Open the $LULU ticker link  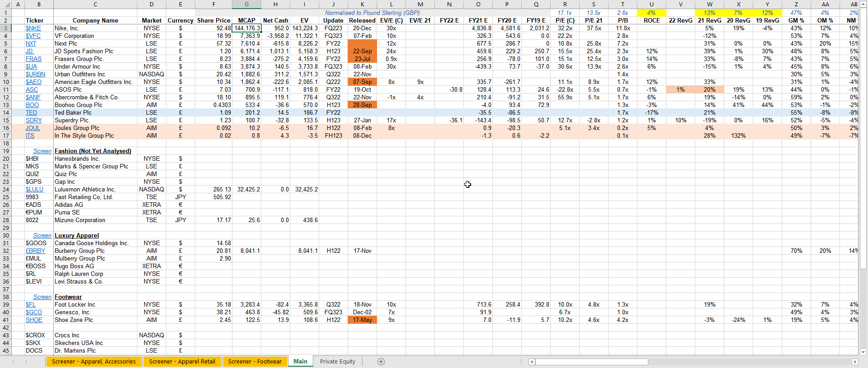pyautogui.click(x=34, y=190)
